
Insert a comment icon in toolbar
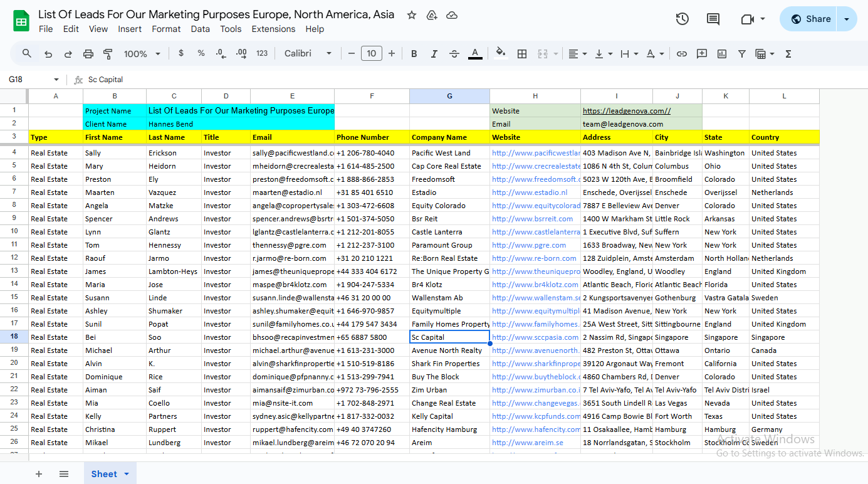pos(702,54)
